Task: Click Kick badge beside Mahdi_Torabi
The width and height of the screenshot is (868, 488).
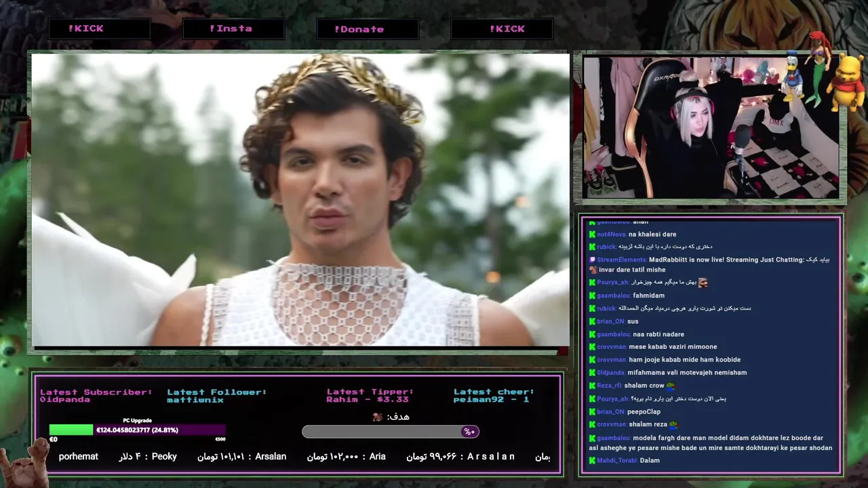Action: (592, 461)
